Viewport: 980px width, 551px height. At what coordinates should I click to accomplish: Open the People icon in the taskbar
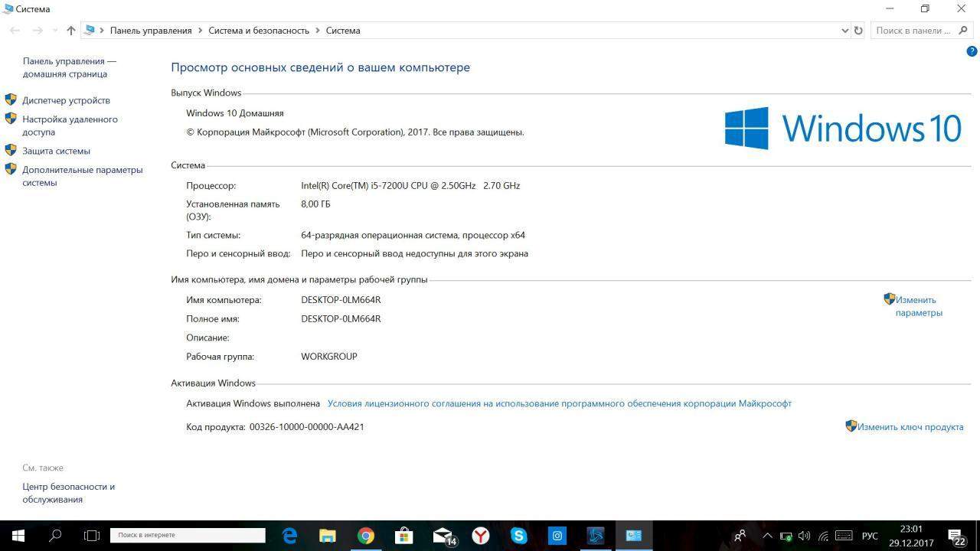pos(740,536)
